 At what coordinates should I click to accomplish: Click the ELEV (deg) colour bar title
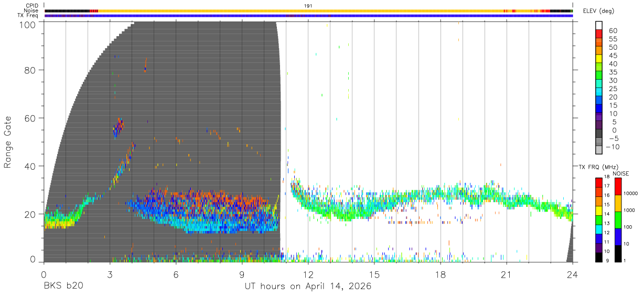point(599,11)
